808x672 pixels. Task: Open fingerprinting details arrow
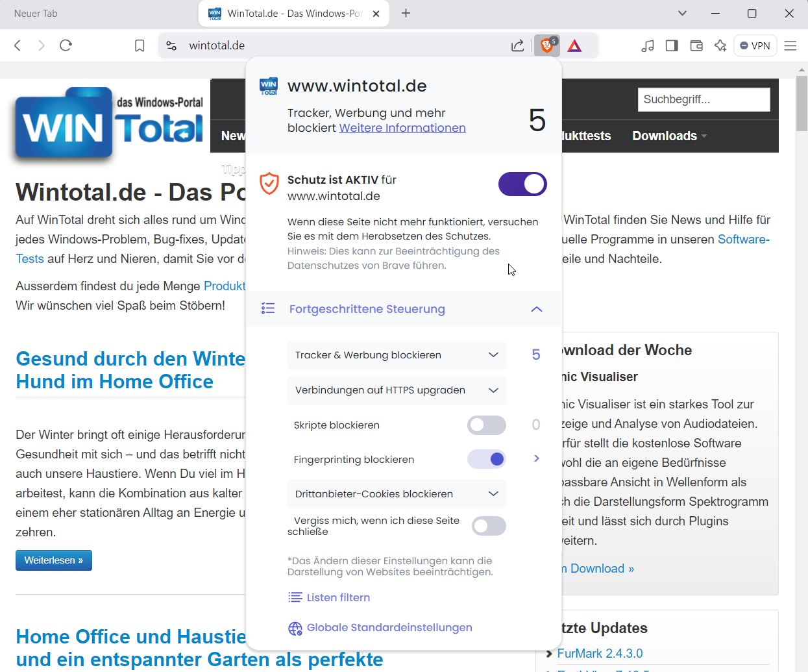pyautogui.click(x=537, y=458)
